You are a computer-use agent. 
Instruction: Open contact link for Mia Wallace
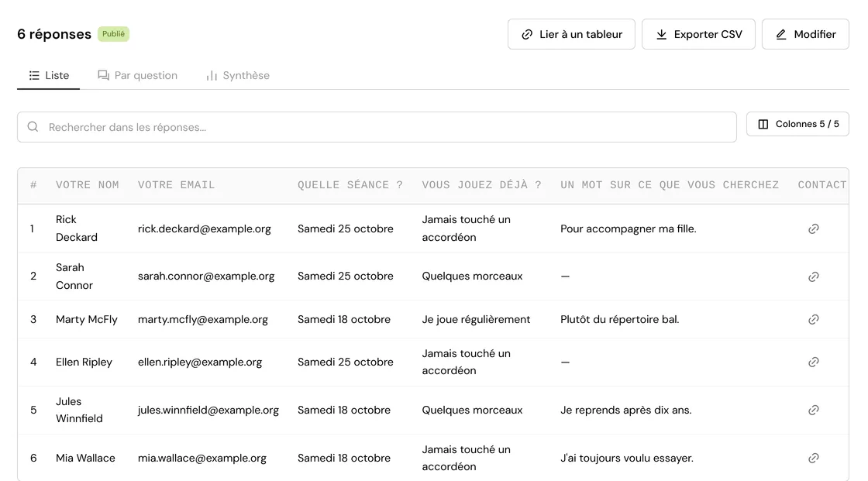(813, 459)
